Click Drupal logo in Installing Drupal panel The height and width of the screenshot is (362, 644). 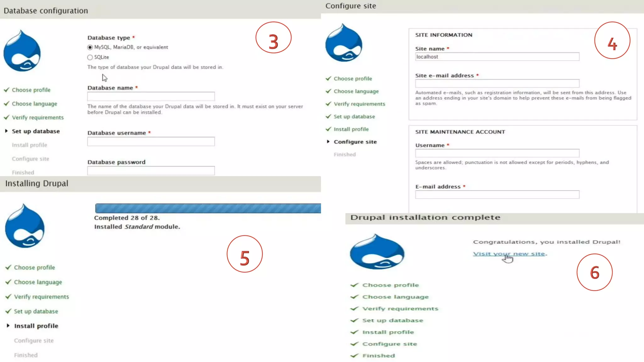click(x=25, y=226)
